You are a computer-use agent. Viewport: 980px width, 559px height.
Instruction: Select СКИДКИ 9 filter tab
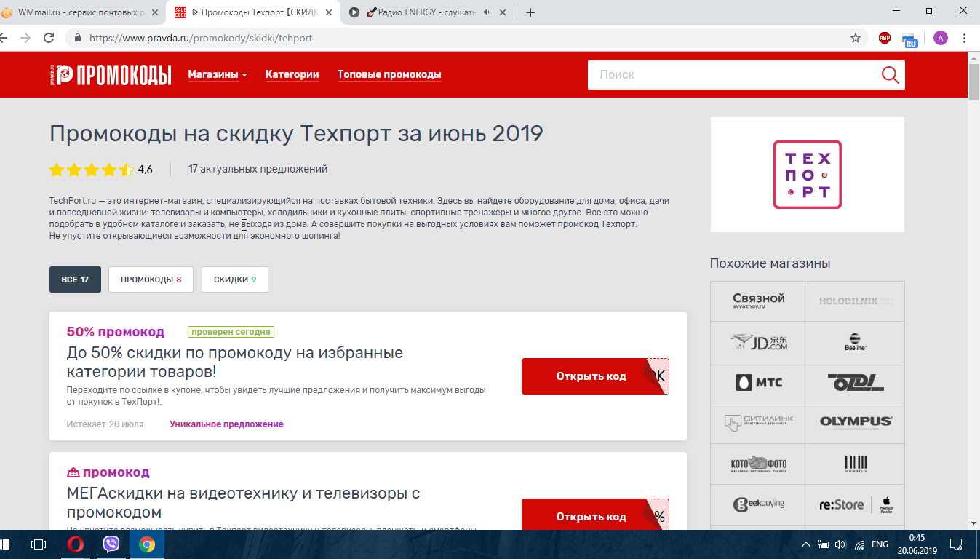click(235, 279)
